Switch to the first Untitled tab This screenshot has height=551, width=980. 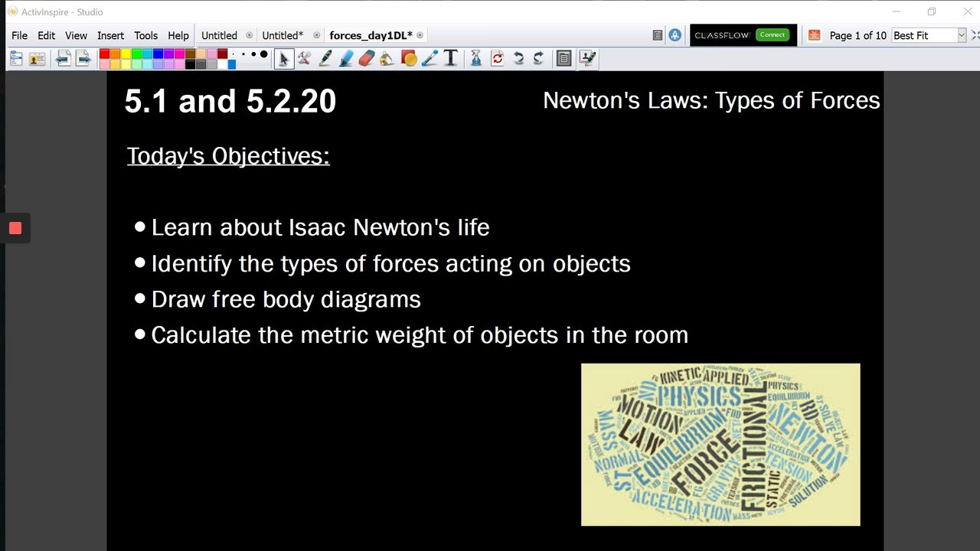[x=219, y=35]
